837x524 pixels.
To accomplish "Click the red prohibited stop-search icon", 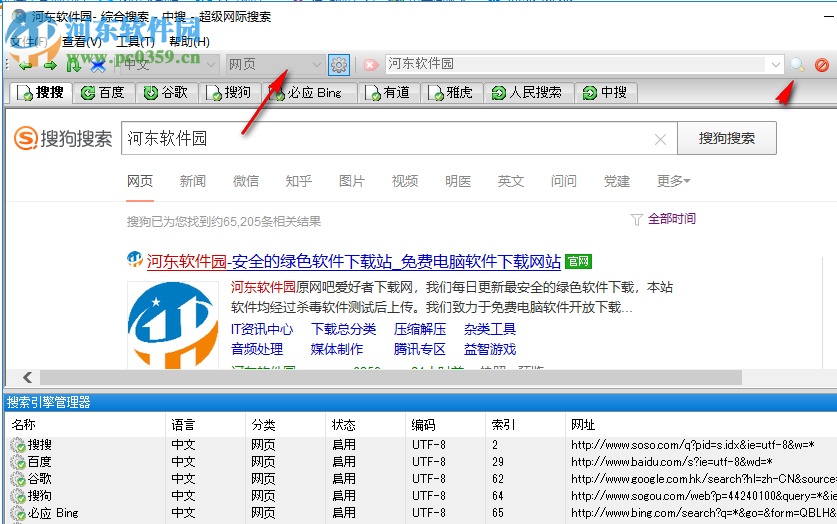I will 822,65.
